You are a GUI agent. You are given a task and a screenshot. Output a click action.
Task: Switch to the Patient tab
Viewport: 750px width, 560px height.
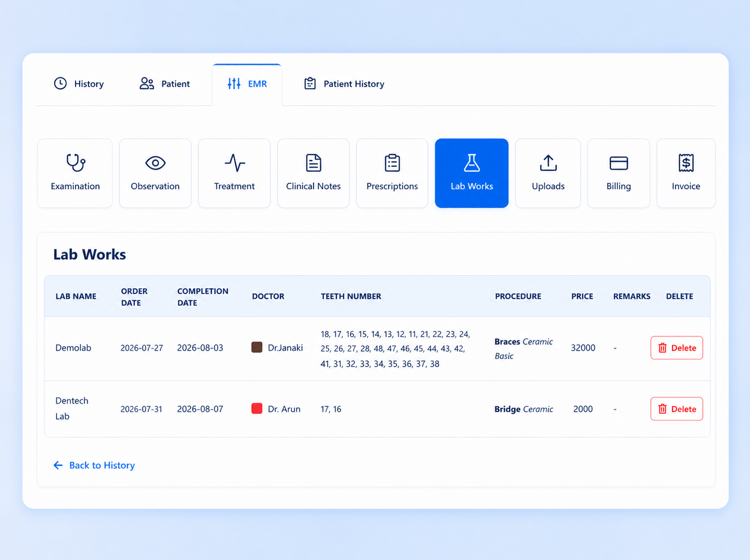coord(165,84)
